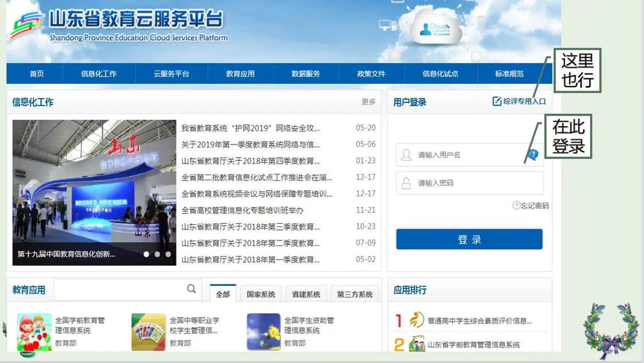
Task: Open 全国中等职业学校学生管理 app icon
Action: [149, 332]
